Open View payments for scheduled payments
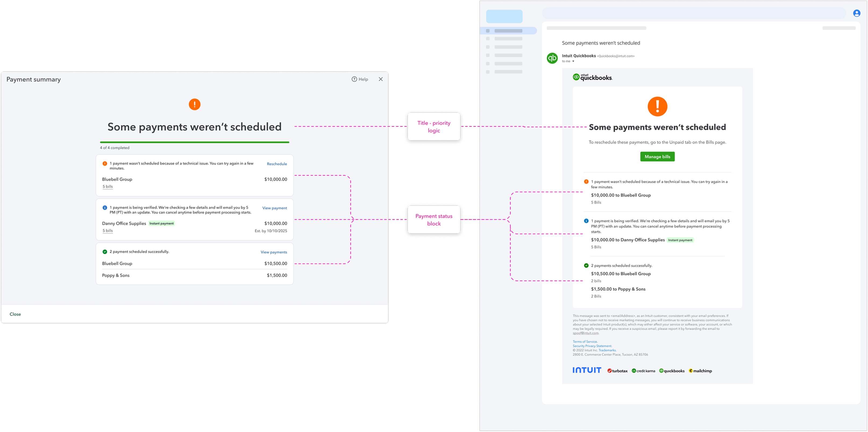The width and height of the screenshot is (868, 432). pyautogui.click(x=274, y=252)
